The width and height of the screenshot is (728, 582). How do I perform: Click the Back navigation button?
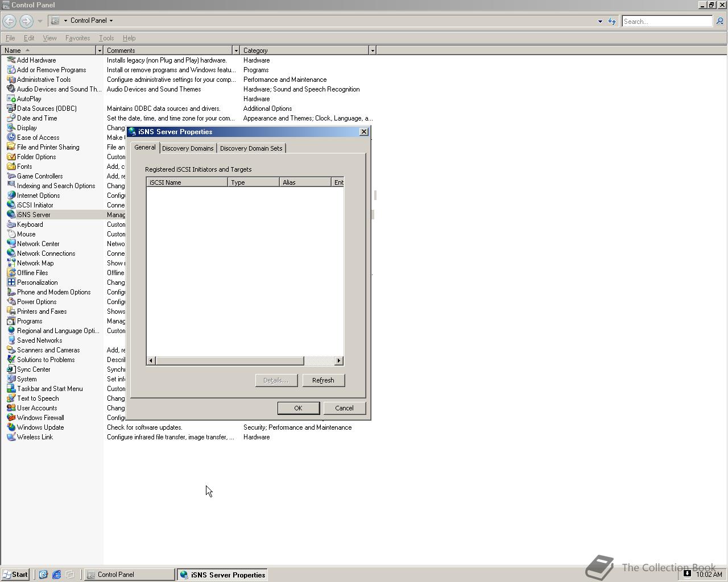tap(9, 21)
